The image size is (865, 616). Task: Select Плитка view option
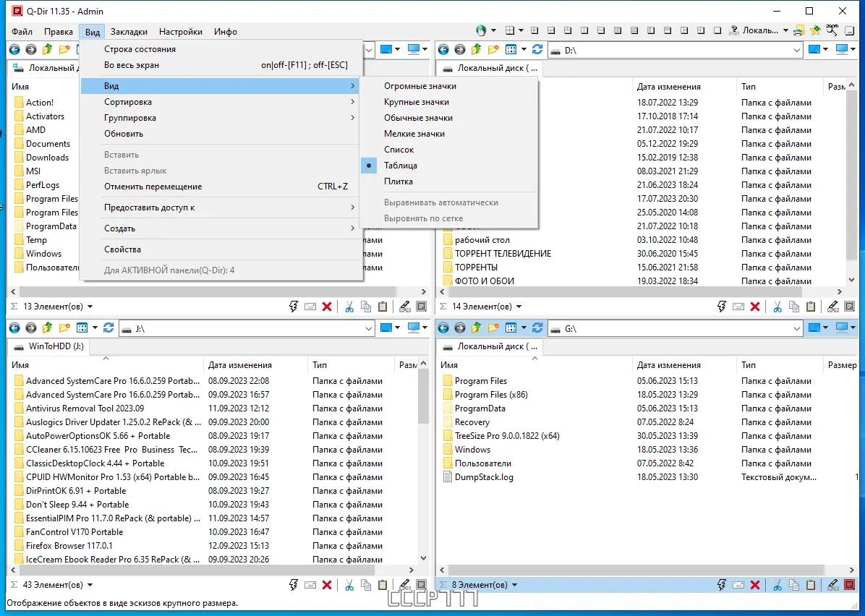[x=399, y=181]
